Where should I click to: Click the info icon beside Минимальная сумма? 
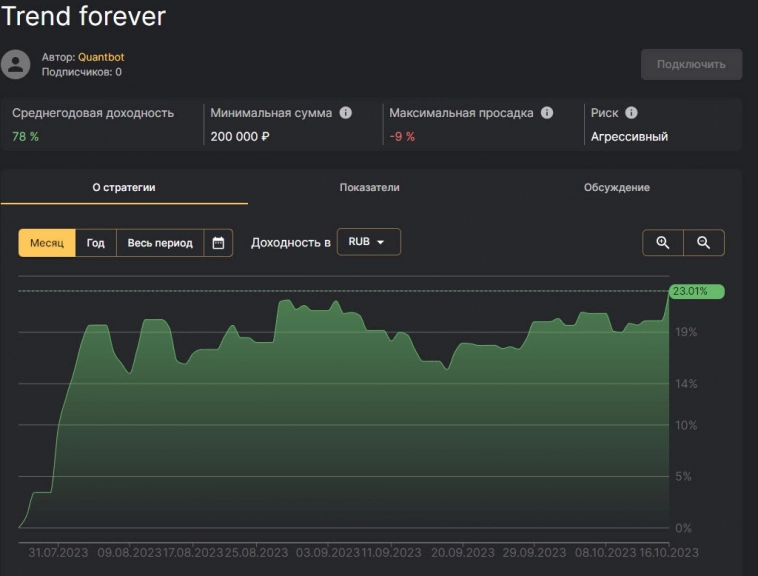point(346,113)
